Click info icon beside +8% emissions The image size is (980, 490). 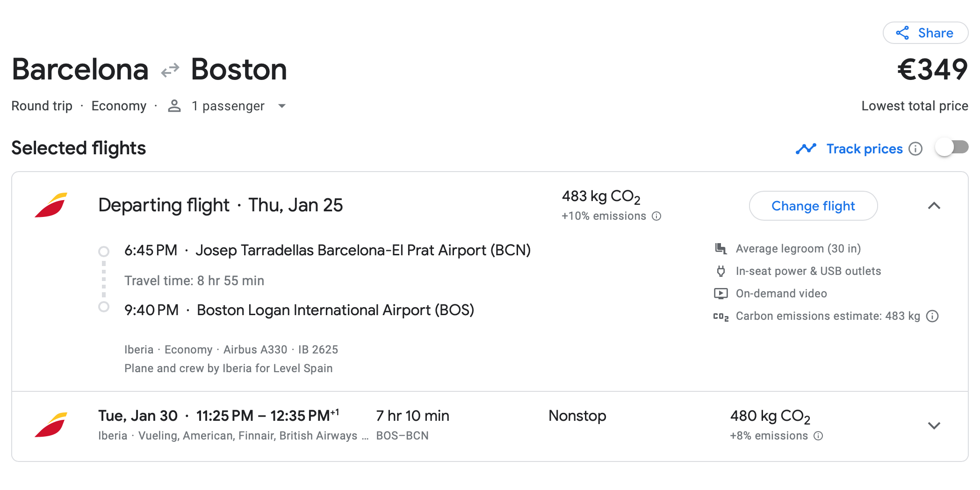point(818,436)
